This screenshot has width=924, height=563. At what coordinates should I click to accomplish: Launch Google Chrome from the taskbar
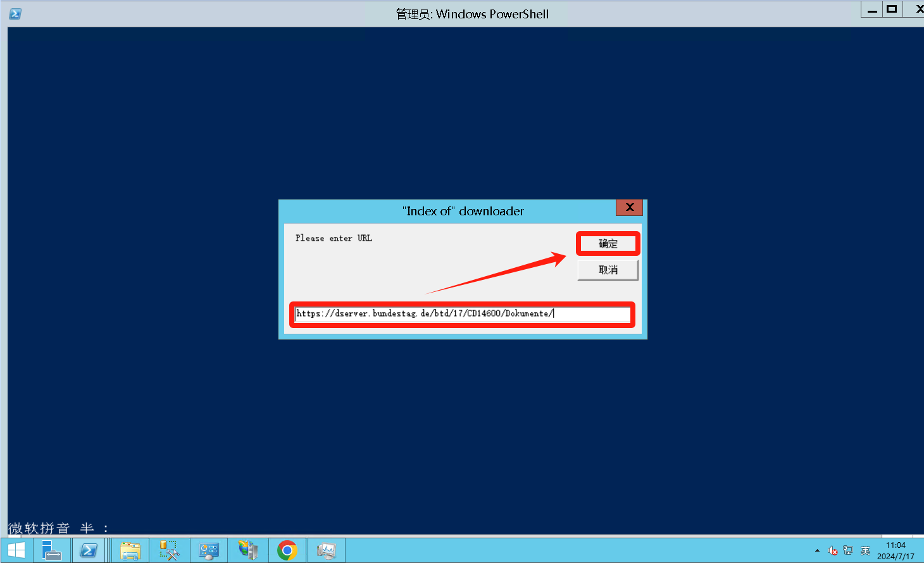click(287, 550)
